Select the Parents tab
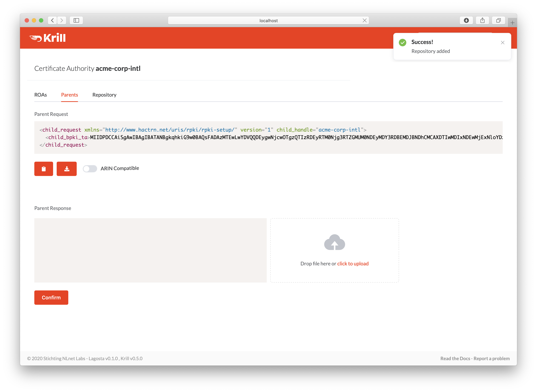Image resolution: width=537 pixels, height=392 pixels. [x=70, y=95]
